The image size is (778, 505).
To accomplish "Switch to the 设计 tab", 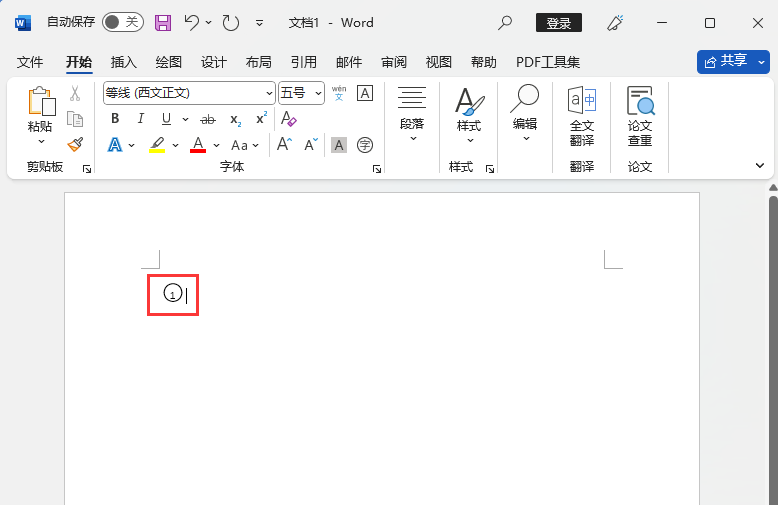I will tap(214, 62).
